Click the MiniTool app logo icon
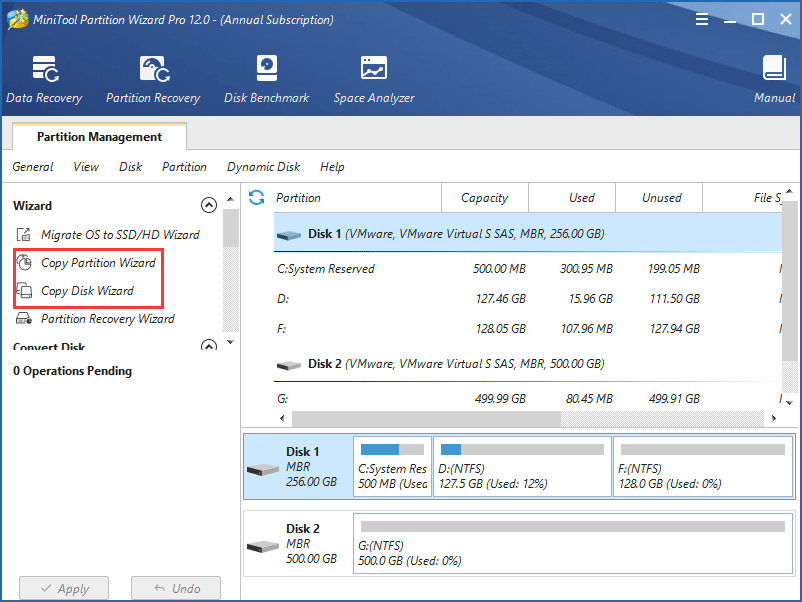 17,19
